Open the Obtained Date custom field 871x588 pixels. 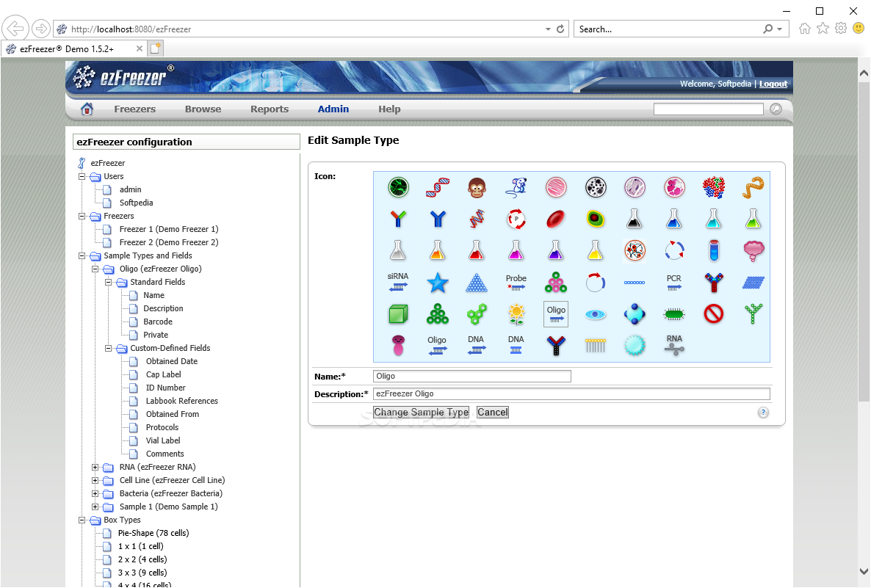click(172, 361)
